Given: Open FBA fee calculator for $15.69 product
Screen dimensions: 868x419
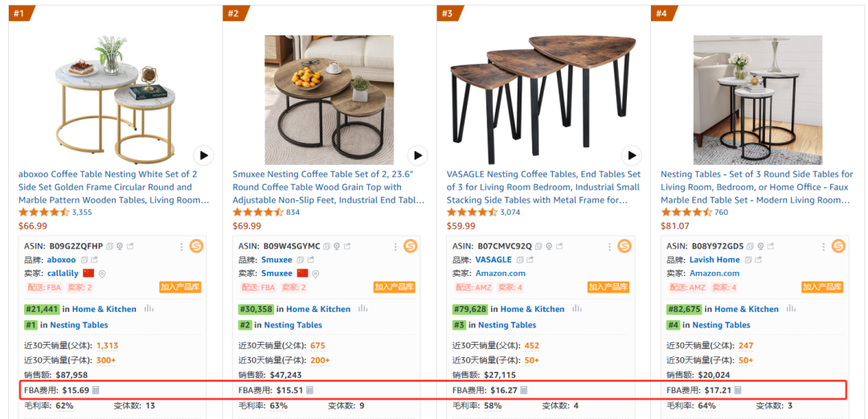Looking at the screenshot, I should tap(96, 390).
